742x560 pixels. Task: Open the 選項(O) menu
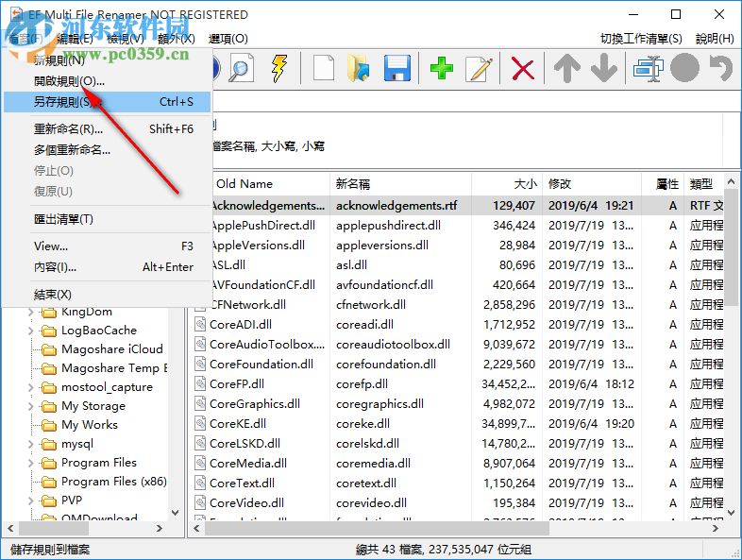tap(228, 39)
